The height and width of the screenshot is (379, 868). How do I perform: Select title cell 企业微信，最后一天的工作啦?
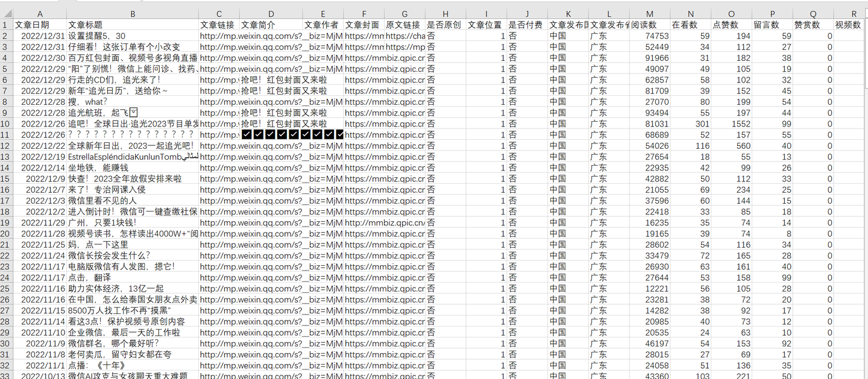coord(133,333)
